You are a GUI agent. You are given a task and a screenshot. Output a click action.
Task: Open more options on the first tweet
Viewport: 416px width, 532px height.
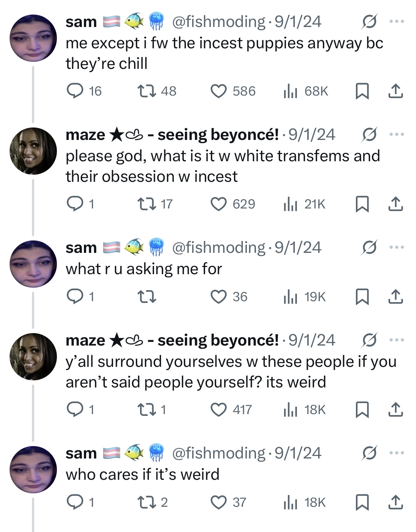click(397, 22)
